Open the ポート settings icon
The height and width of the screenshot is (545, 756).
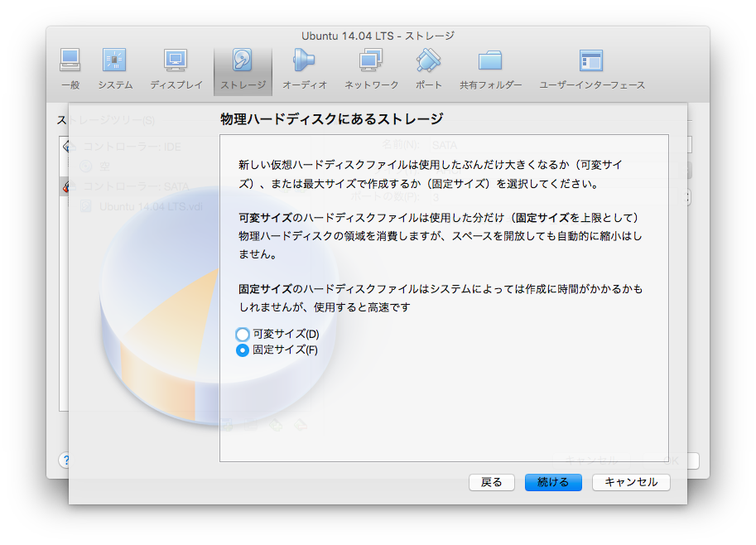429,69
